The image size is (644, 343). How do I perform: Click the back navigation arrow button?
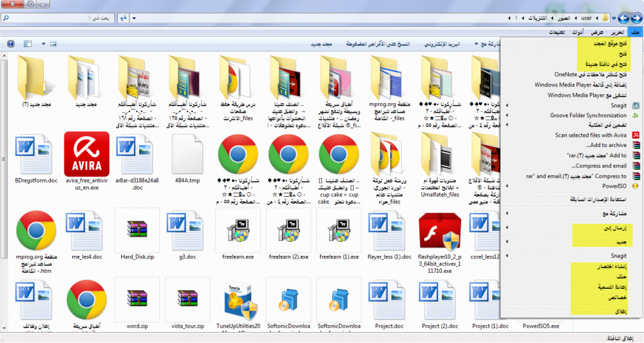click(x=635, y=17)
